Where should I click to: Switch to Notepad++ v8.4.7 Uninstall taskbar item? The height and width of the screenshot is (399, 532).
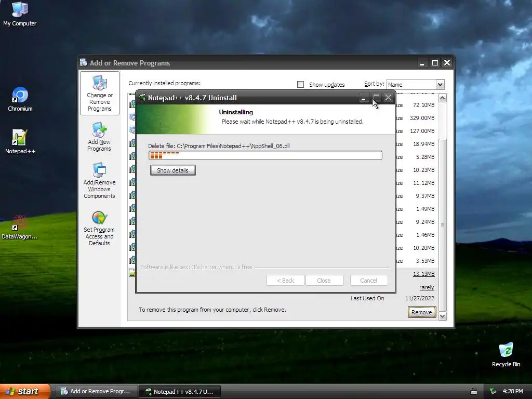click(180, 392)
